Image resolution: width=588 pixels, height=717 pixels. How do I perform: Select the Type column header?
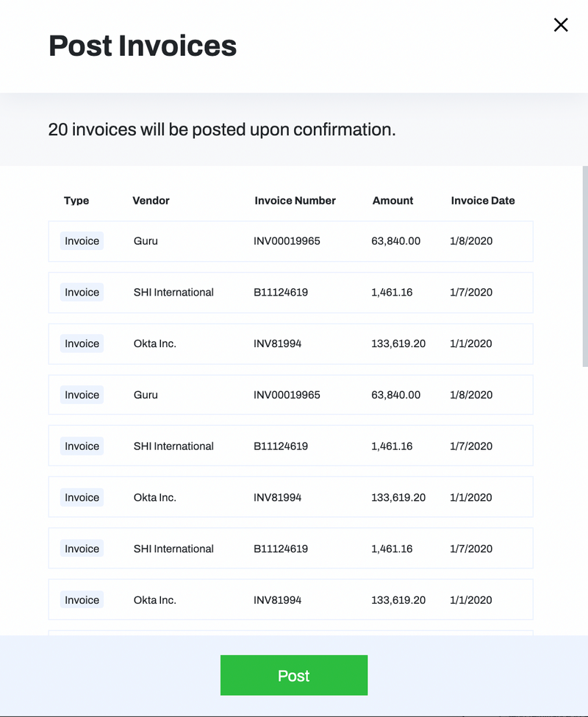tap(76, 200)
